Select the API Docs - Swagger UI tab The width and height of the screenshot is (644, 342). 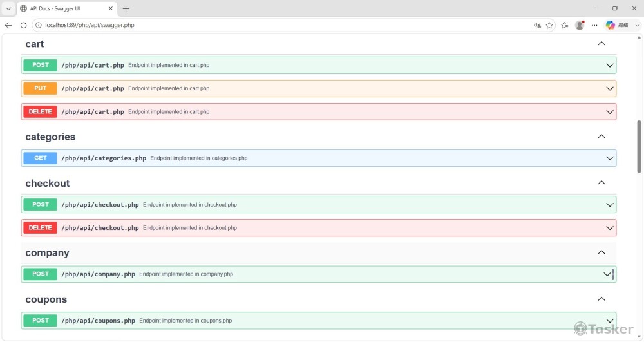pos(64,8)
